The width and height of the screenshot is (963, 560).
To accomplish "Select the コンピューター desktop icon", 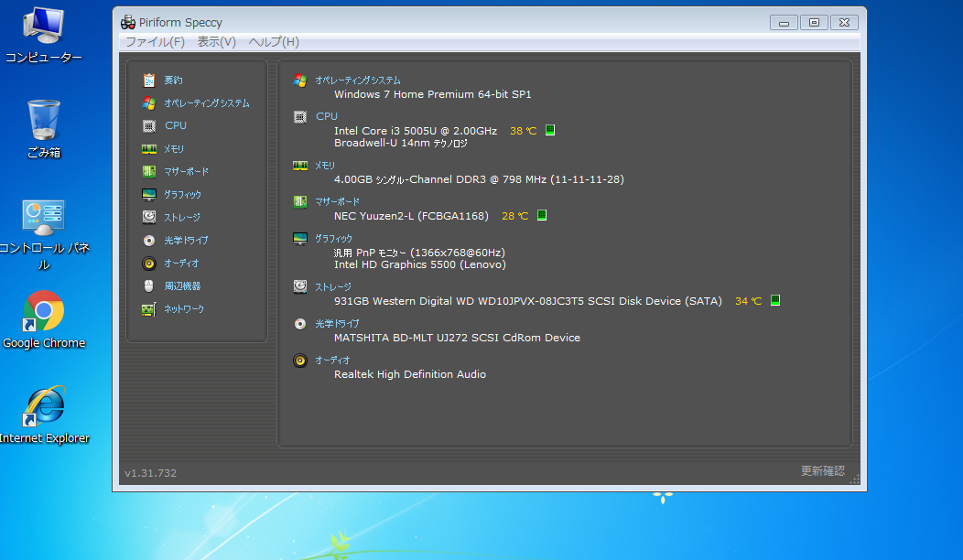I will 43,36.
